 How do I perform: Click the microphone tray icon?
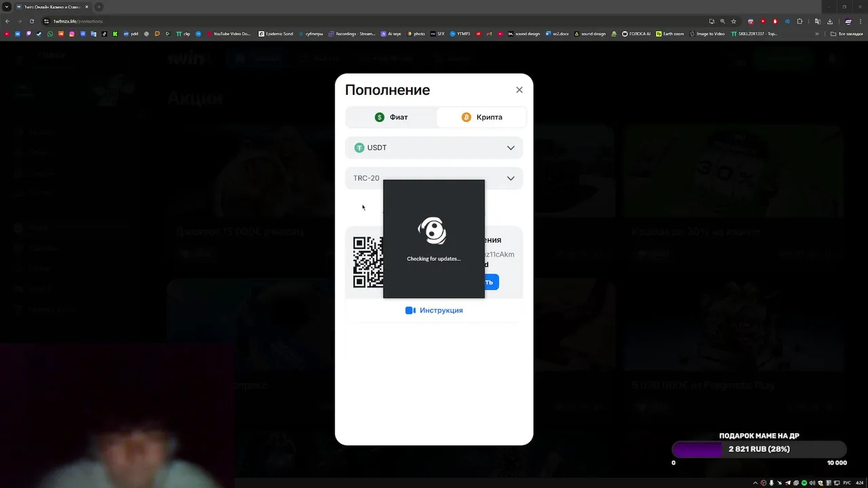[x=771, y=483]
